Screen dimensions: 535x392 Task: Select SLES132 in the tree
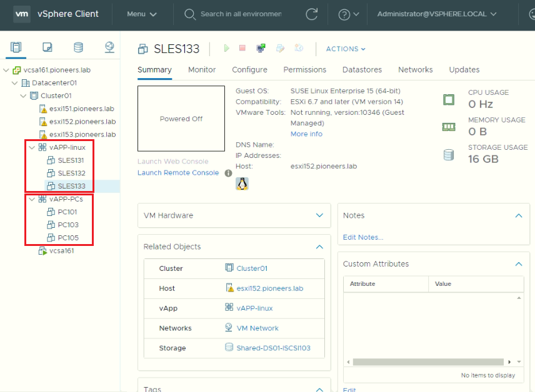pos(71,173)
